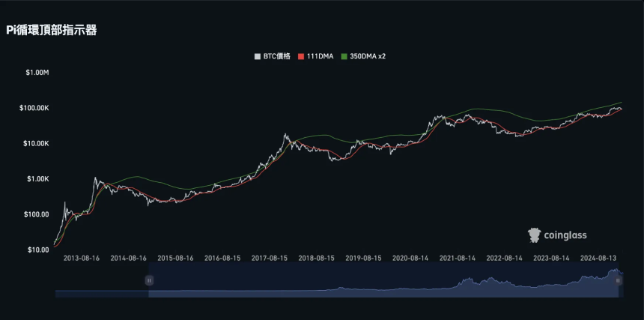The width and height of the screenshot is (644, 320).
Task: Click the $1.00M y-axis label
Action: point(37,73)
